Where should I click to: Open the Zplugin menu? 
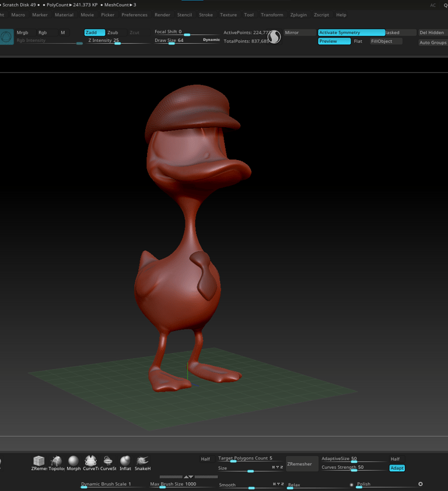[x=299, y=15]
